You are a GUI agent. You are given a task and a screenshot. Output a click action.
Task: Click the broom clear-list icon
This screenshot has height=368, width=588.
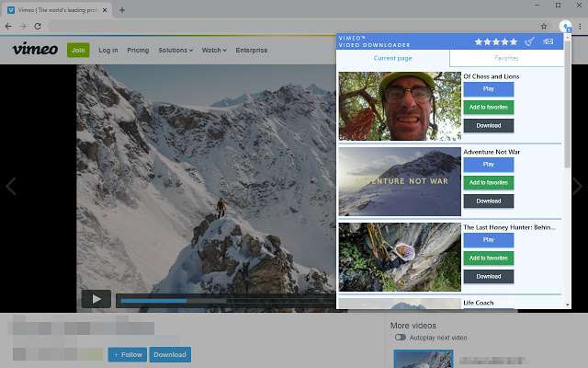tap(529, 41)
